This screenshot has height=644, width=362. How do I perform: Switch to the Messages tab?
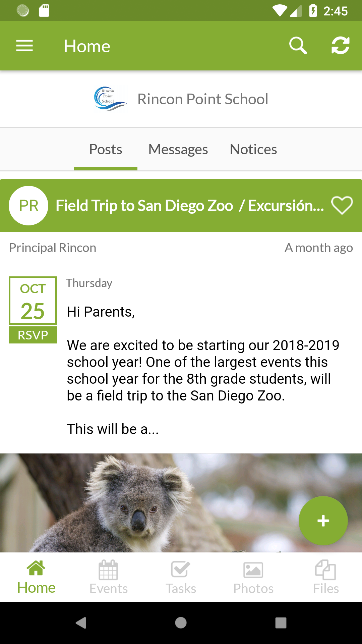[178, 150]
